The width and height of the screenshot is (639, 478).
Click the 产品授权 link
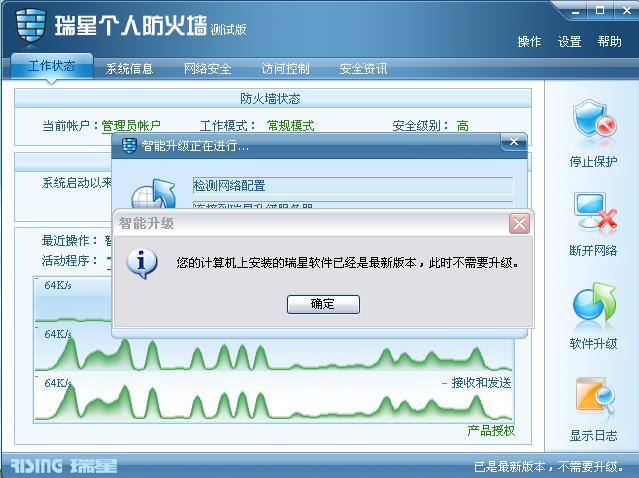(x=491, y=431)
